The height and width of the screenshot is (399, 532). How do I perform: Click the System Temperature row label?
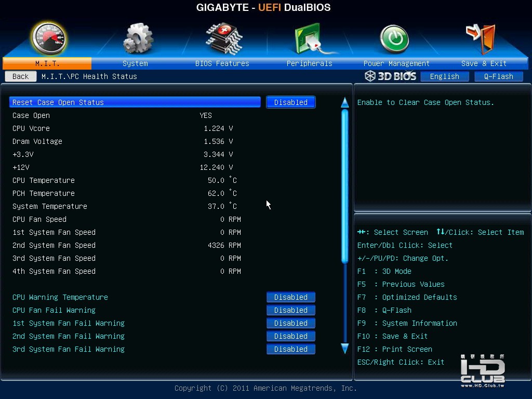[50, 206]
